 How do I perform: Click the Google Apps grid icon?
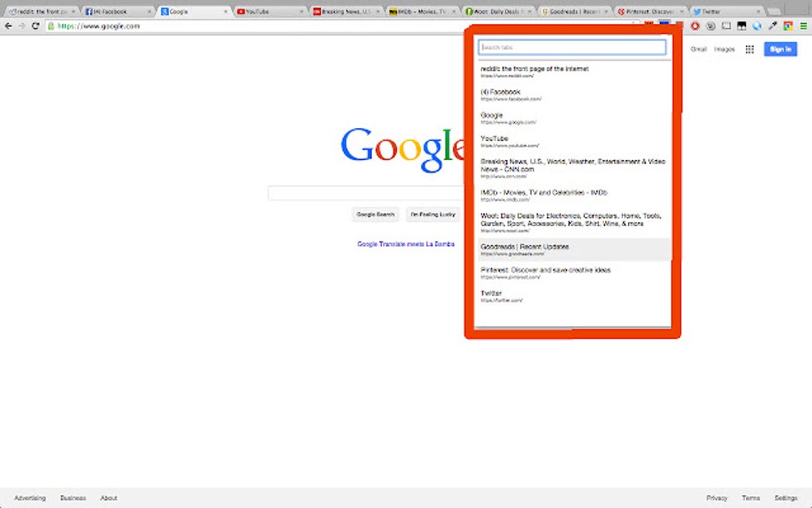click(x=749, y=49)
